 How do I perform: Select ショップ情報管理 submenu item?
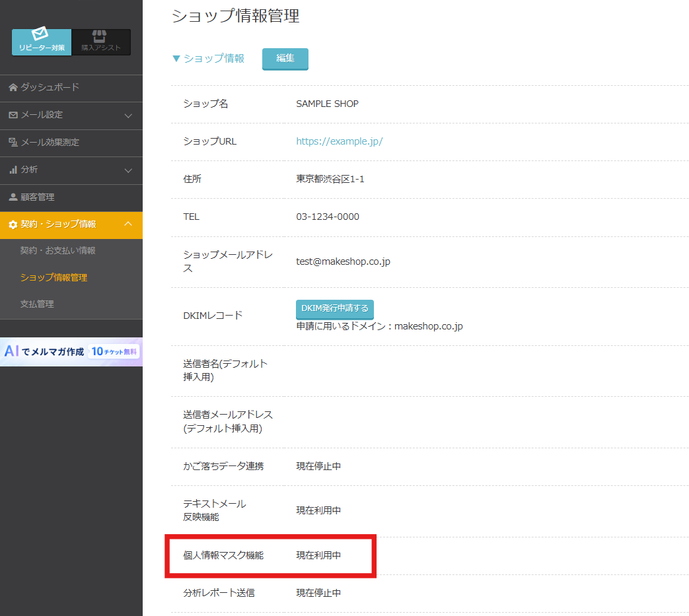[x=54, y=277]
